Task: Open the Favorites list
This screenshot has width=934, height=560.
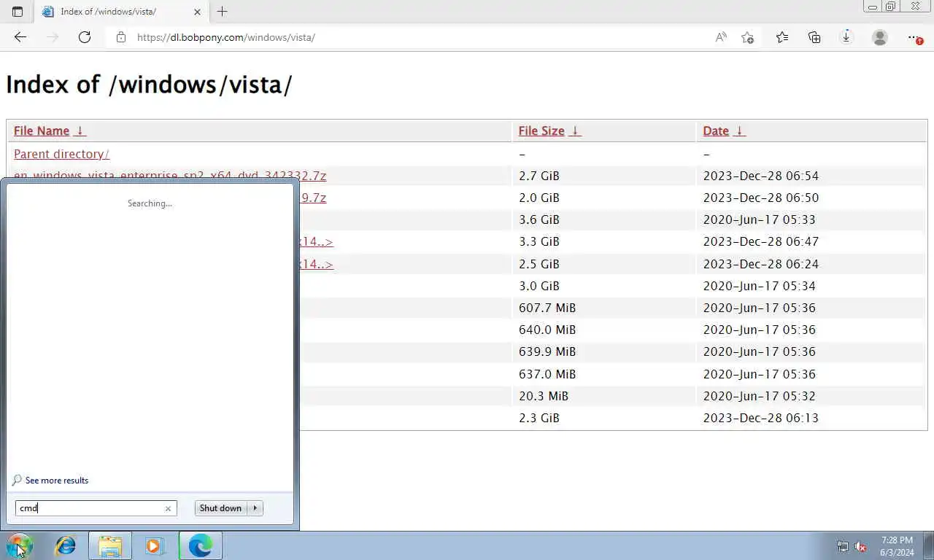Action: pos(782,37)
